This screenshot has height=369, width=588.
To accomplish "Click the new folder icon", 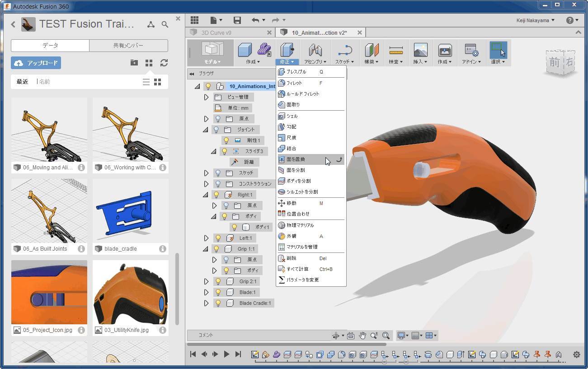I will [134, 63].
